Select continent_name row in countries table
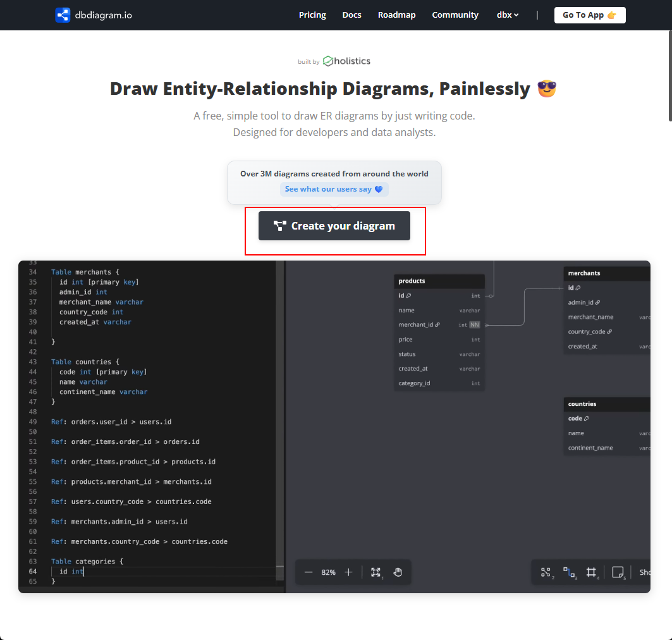The image size is (672, 640). click(x=607, y=448)
